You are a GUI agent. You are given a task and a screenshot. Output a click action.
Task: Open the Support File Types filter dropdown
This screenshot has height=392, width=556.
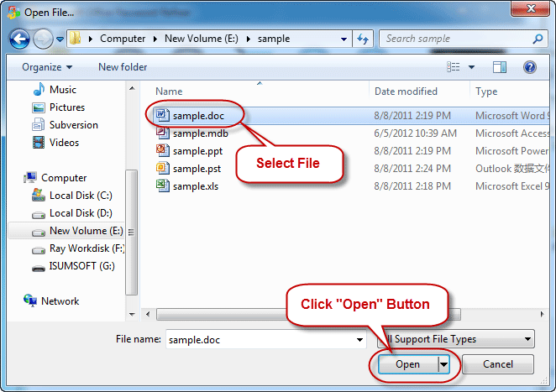coord(456,339)
